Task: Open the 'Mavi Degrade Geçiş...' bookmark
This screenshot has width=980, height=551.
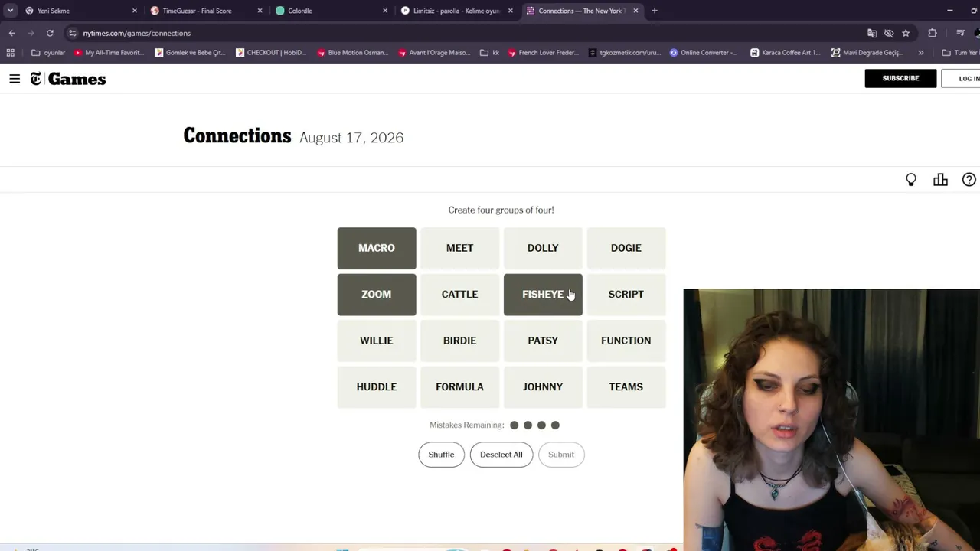Action: coord(867,53)
